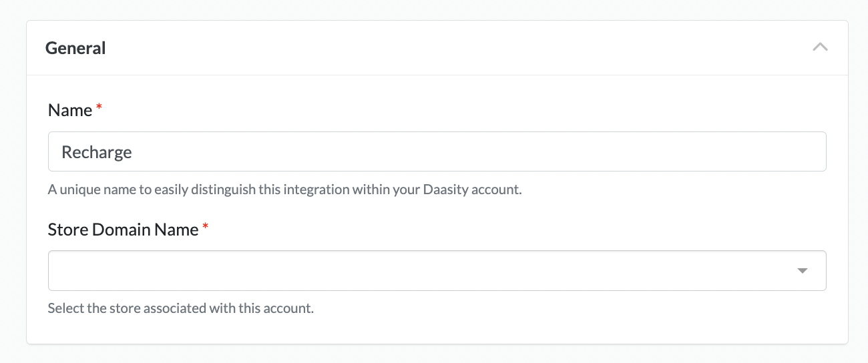Click the Name field label
The width and height of the screenshot is (868, 363).
point(70,111)
